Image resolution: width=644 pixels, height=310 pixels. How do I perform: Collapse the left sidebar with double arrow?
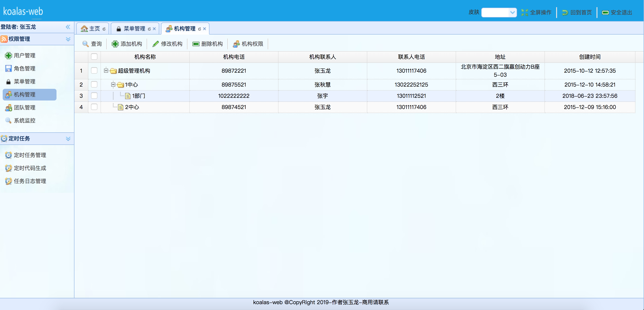coord(68,27)
